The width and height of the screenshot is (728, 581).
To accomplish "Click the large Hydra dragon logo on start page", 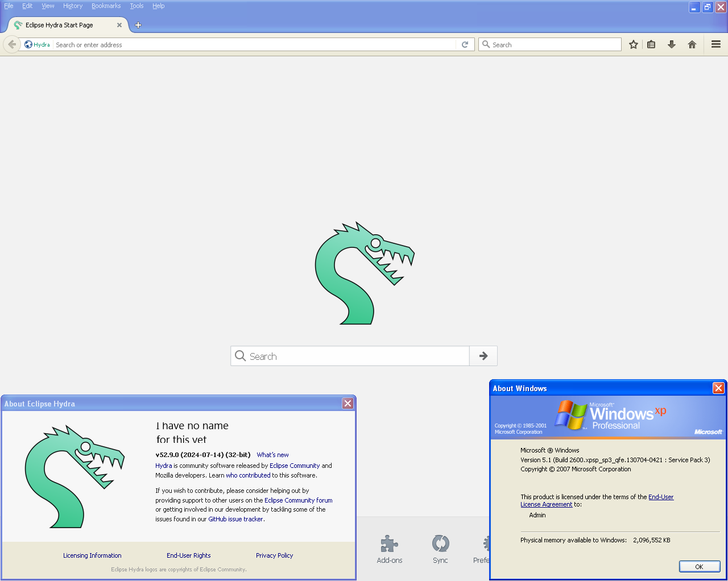I will (x=365, y=273).
